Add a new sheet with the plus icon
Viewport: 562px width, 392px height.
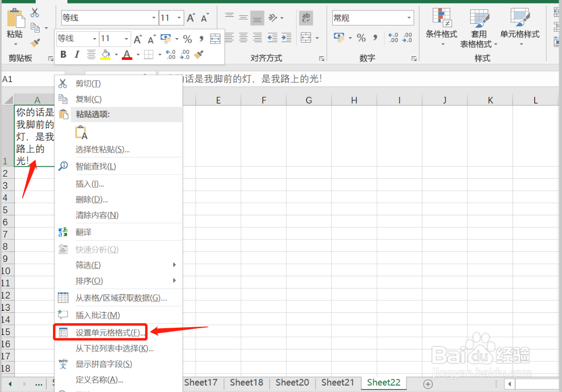[x=428, y=384]
